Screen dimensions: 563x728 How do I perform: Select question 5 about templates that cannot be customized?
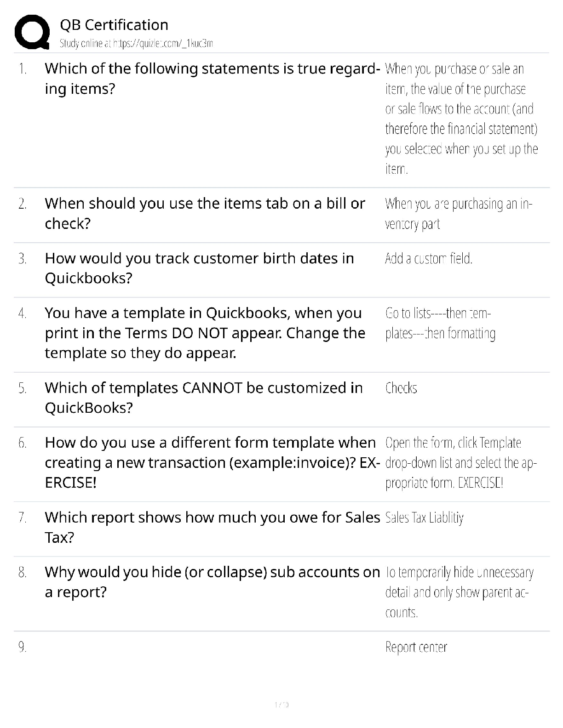tap(203, 398)
